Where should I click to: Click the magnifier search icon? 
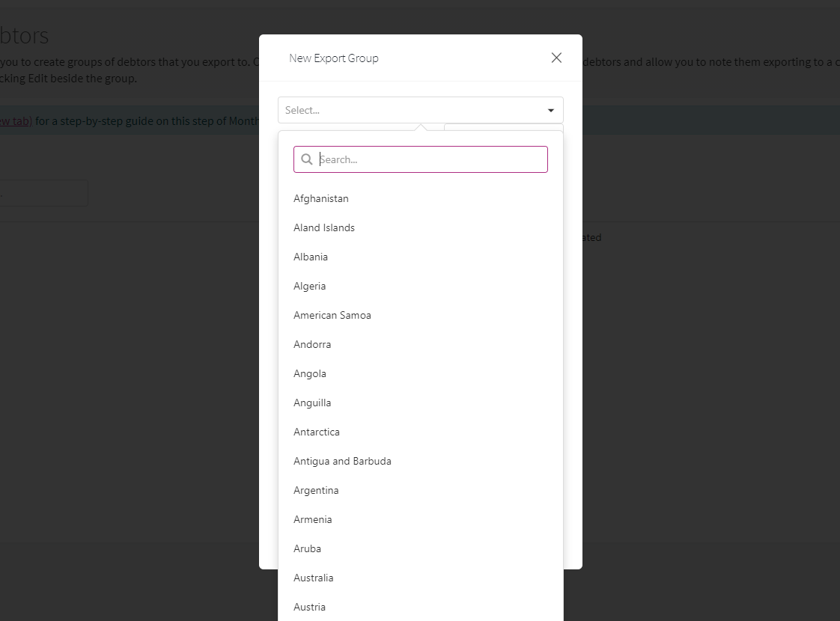306,159
